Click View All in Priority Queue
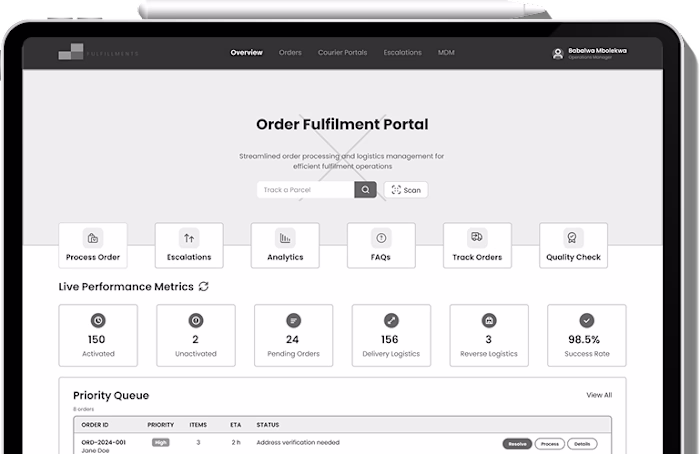The image size is (700, 454). pos(599,395)
